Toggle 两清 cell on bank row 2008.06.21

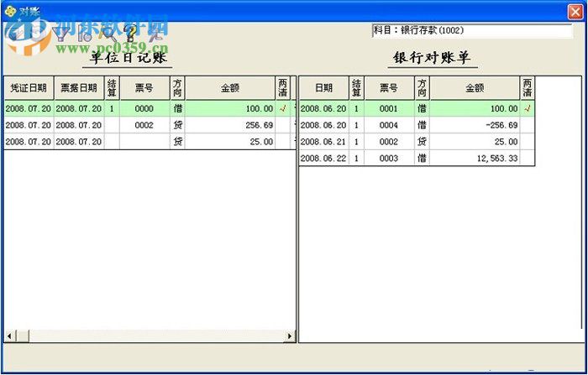pyautogui.click(x=528, y=142)
